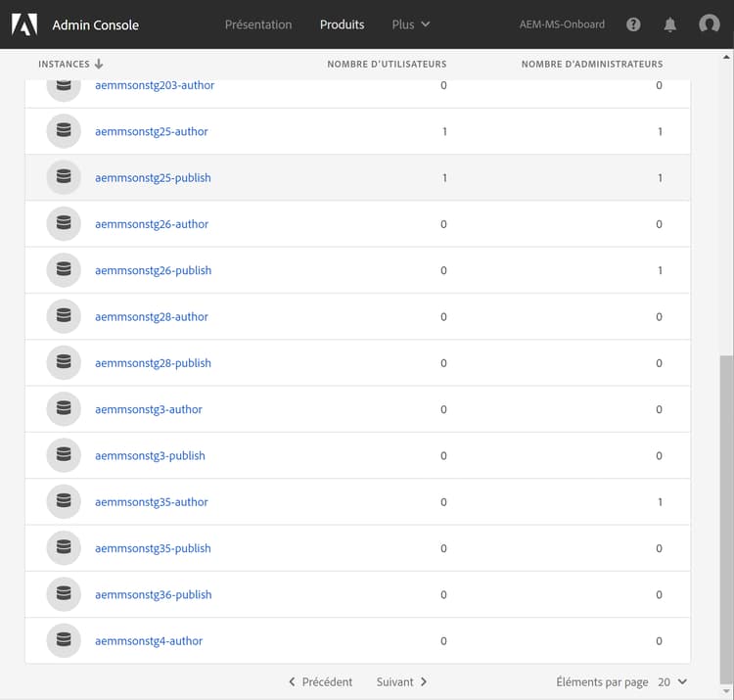Open the help question mark icon
This screenshot has width=734, height=700.
tap(633, 24)
